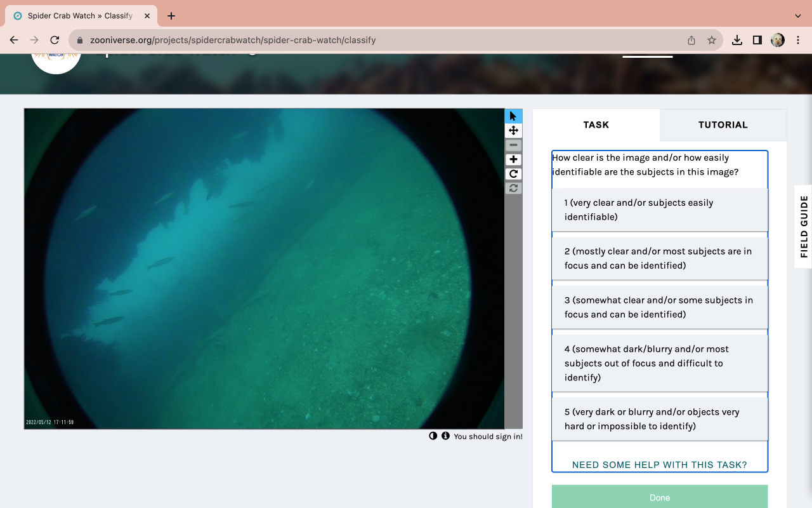
Task: Open the FIELD GUIDE side tab
Action: coord(804,226)
